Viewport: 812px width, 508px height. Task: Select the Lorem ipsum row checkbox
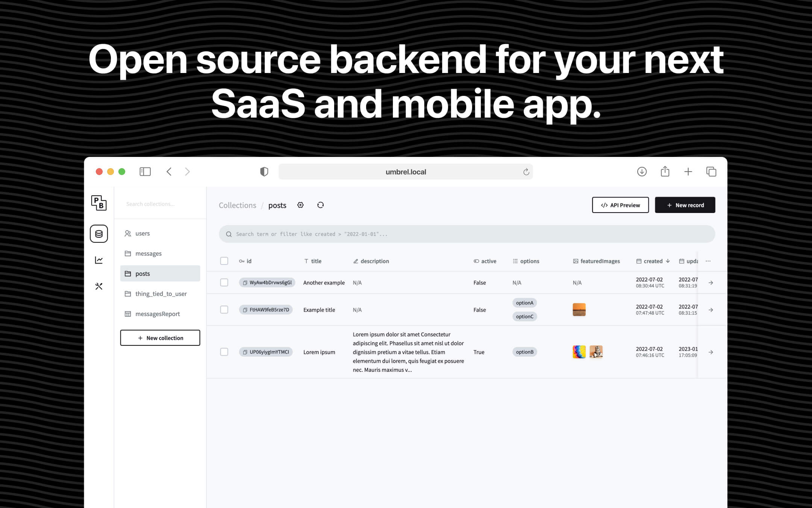224,352
